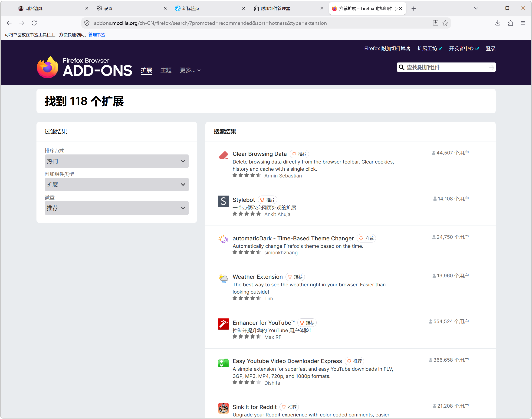
Task: Click the 推荐 badge beside Weather Extension
Action: tap(295, 277)
